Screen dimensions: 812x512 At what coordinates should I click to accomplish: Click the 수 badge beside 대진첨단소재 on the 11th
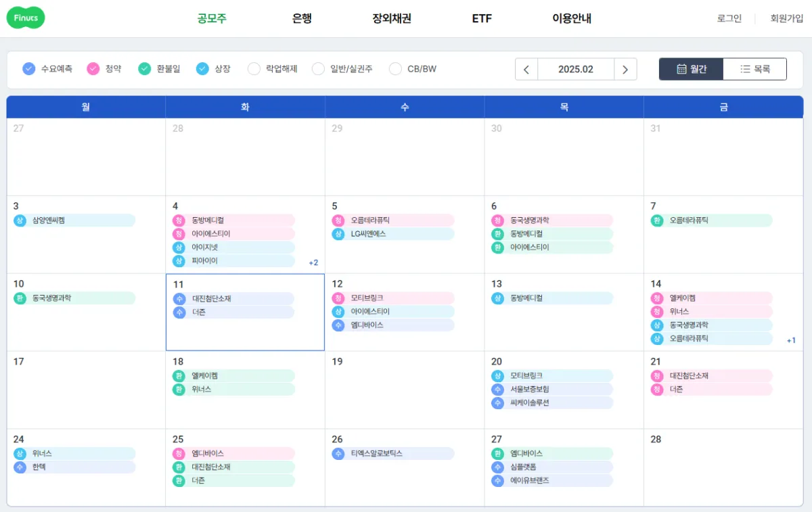click(x=179, y=298)
